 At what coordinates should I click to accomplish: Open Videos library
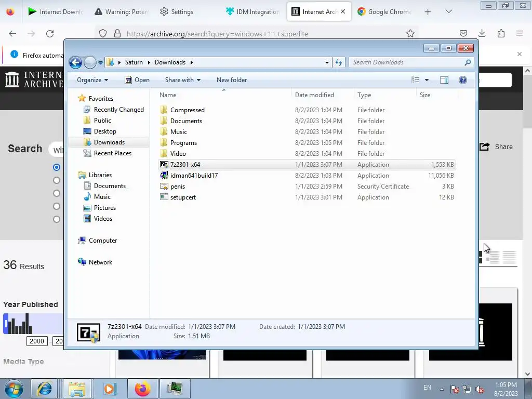pyautogui.click(x=103, y=219)
